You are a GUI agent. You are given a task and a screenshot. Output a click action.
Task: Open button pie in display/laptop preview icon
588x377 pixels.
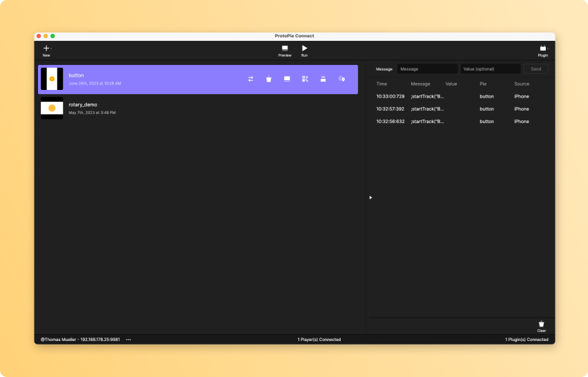coord(287,79)
